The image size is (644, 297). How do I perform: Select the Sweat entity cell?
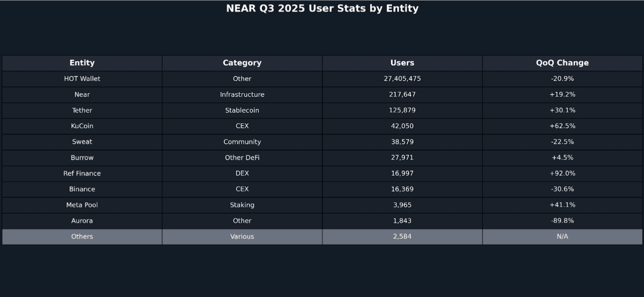(x=82, y=142)
